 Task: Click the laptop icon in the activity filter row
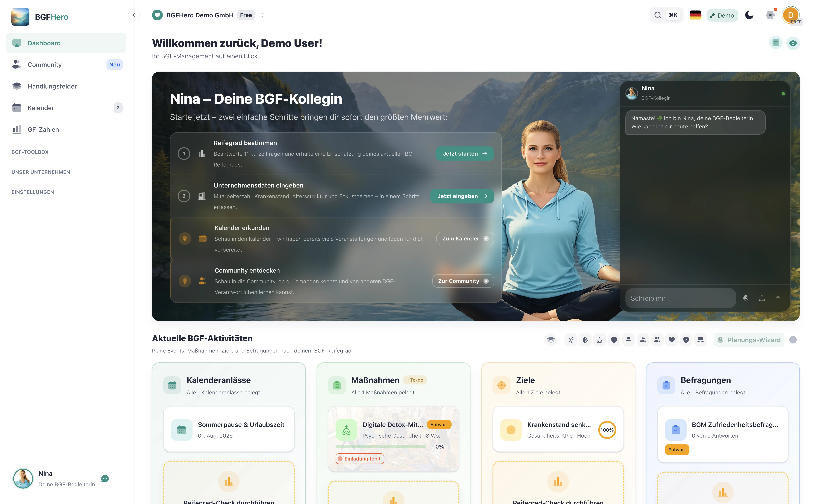pos(701,340)
